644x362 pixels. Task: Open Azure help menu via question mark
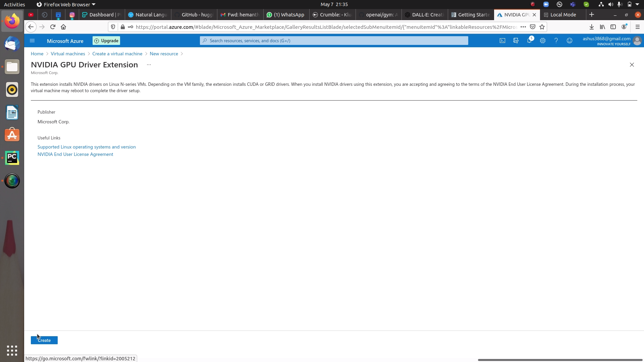coord(556,41)
